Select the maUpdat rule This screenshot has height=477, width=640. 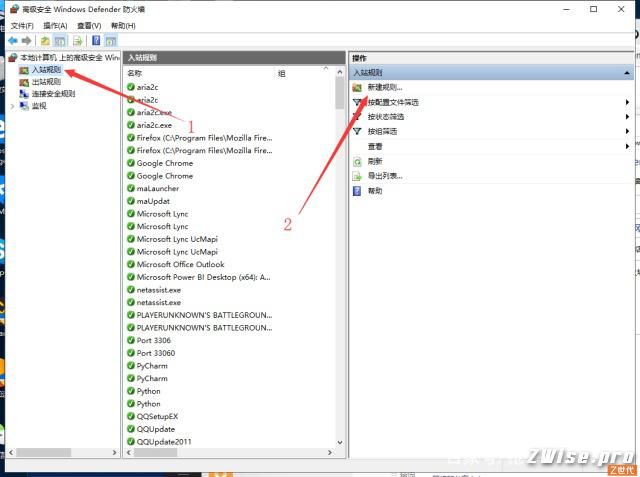pyautogui.click(x=153, y=201)
